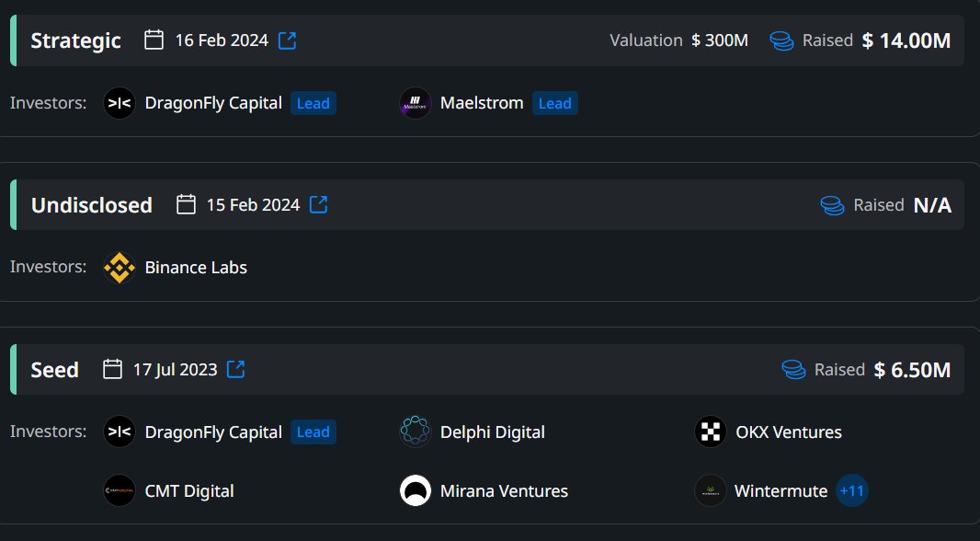Click the $ 300M valuation figure
Screen dimensions: 980x541
[720, 40]
